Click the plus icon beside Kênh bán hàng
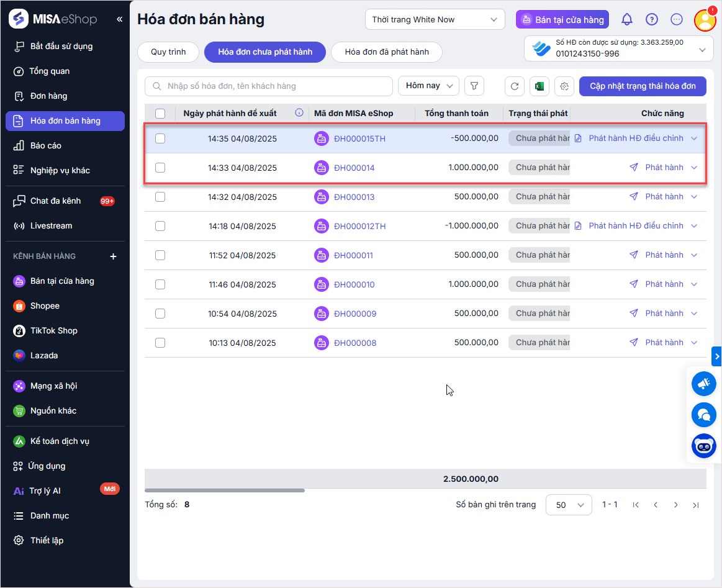722x588 pixels. pyautogui.click(x=113, y=256)
